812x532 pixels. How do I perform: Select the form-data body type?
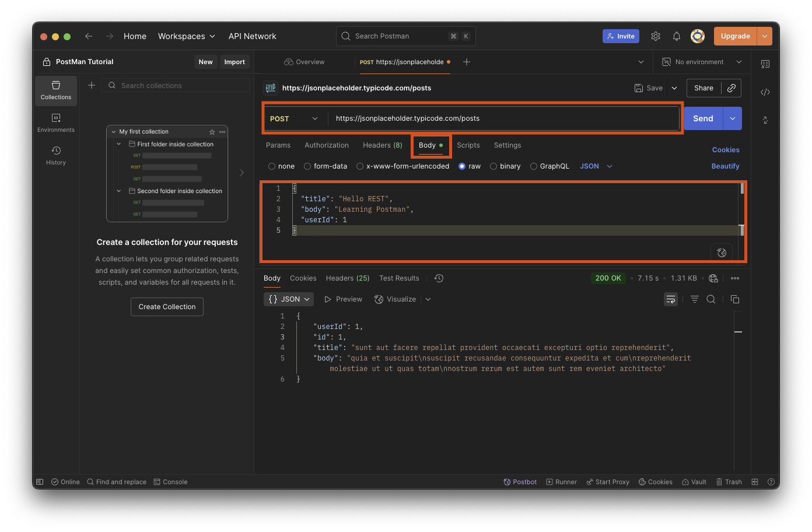coord(307,166)
